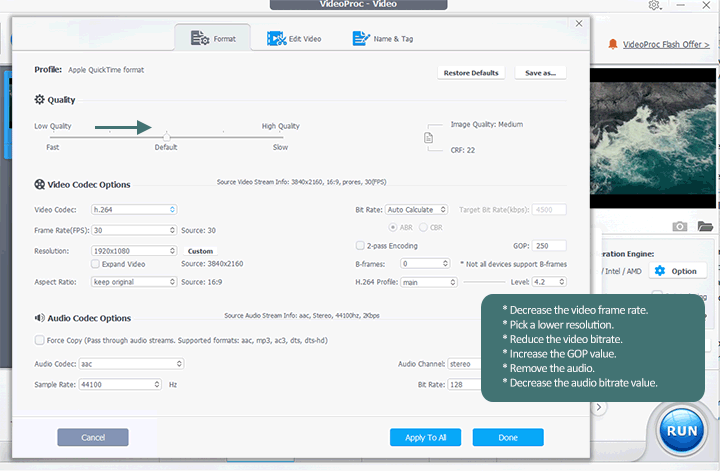
Task: Click the Audio Codec Options speaker icon
Action: (x=39, y=318)
